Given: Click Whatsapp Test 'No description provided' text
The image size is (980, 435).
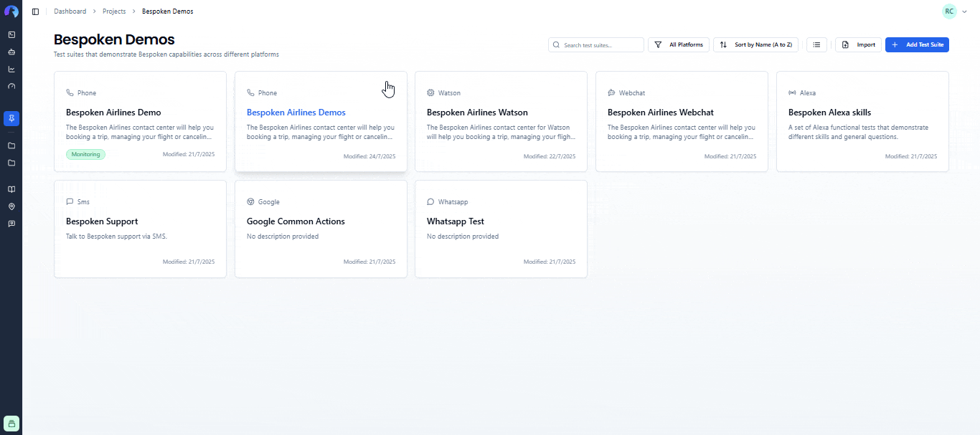Looking at the screenshot, I should pos(463,236).
